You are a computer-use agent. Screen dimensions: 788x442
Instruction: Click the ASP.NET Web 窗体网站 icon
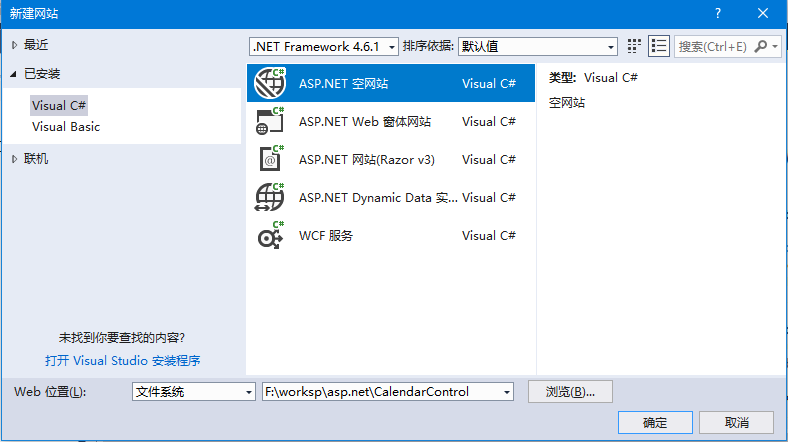coord(270,121)
